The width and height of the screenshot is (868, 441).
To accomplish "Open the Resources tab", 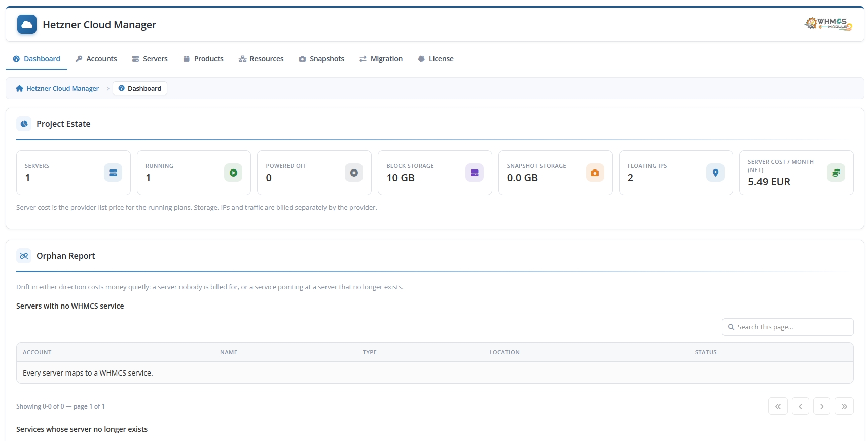I will tap(261, 59).
